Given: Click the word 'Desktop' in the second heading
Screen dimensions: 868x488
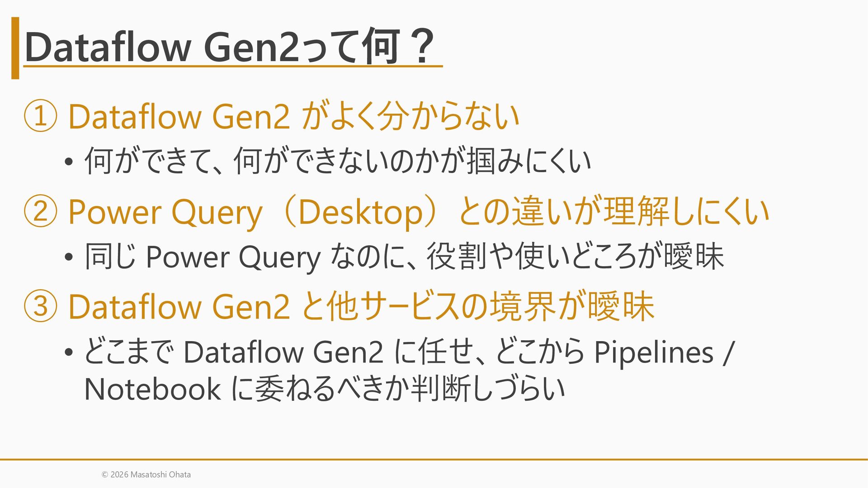Looking at the screenshot, I should (x=360, y=212).
